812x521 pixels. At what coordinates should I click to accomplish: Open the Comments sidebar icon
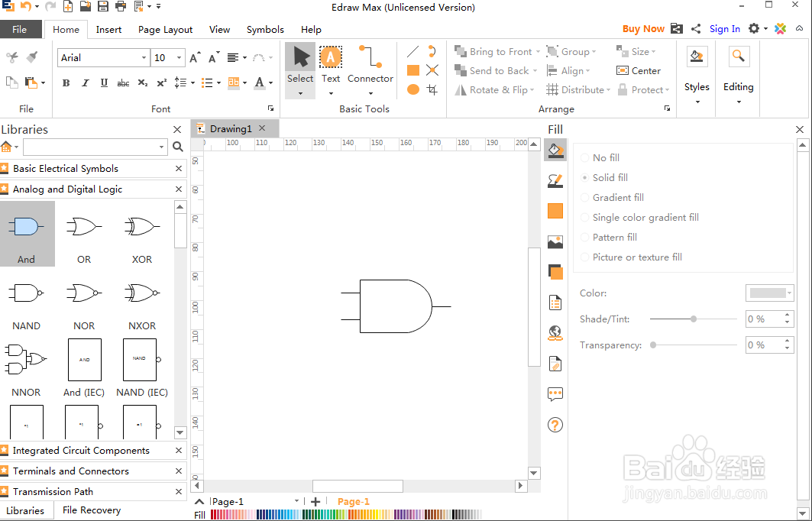tap(555, 394)
